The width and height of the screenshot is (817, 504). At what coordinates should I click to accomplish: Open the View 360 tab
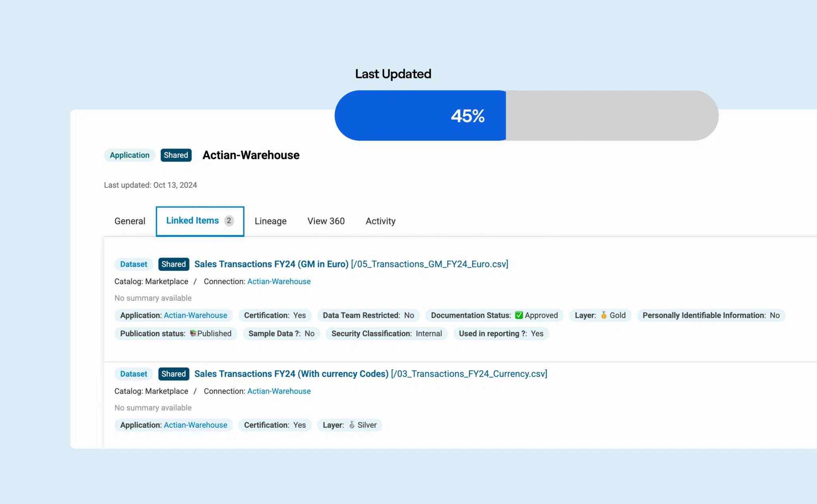point(326,221)
